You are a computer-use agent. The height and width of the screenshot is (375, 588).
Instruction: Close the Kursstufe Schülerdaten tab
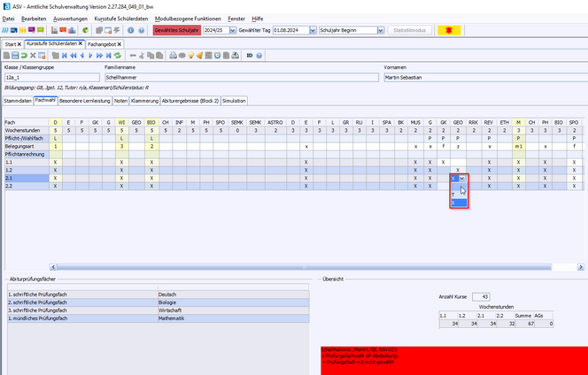(x=81, y=42)
